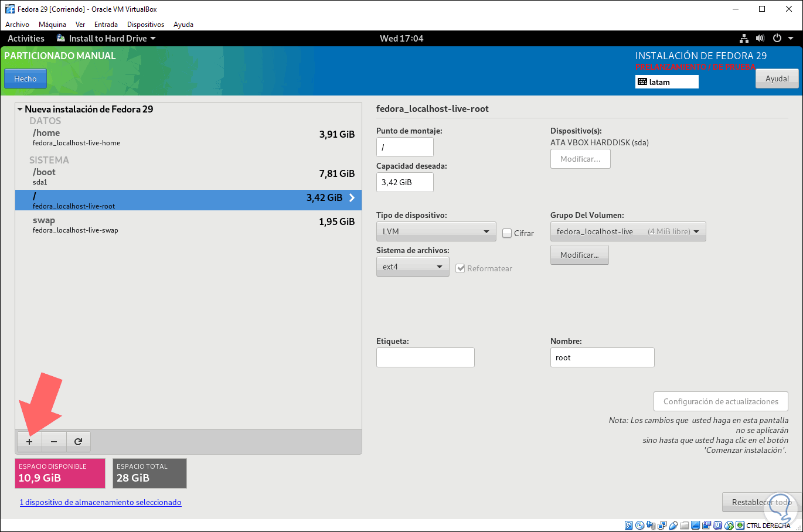
Task: Open the Entrada menu
Action: point(106,25)
